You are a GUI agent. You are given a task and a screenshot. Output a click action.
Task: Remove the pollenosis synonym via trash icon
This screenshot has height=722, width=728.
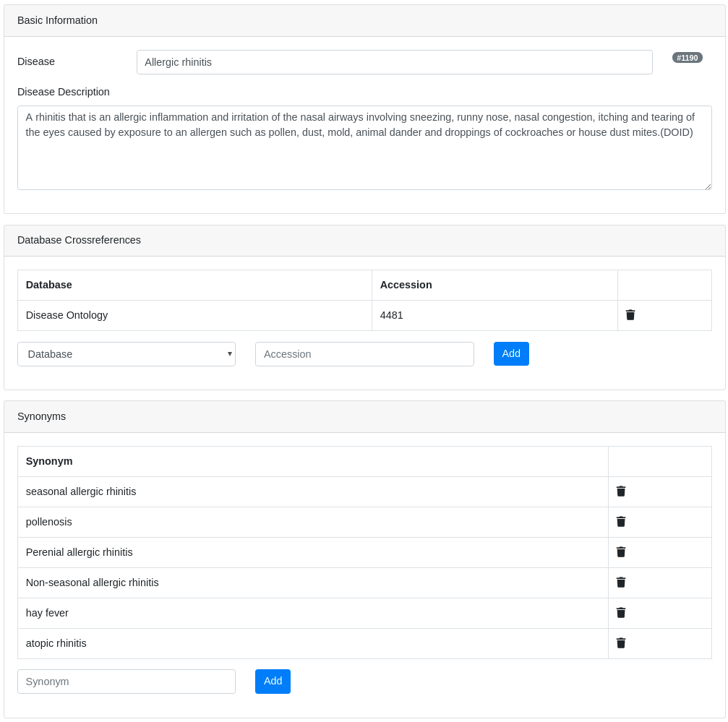point(621,522)
